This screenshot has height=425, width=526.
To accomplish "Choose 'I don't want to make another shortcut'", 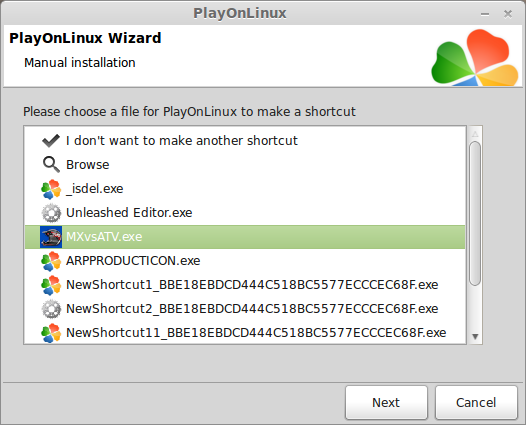I will pos(245,141).
